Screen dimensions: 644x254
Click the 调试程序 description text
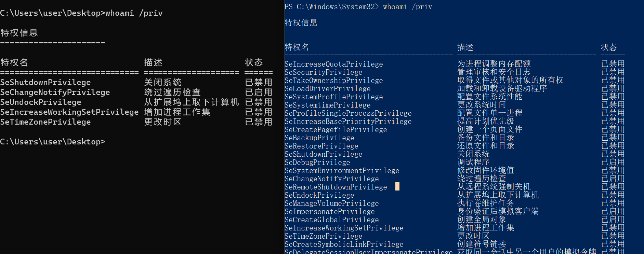pyautogui.click(x=473, y=162)
